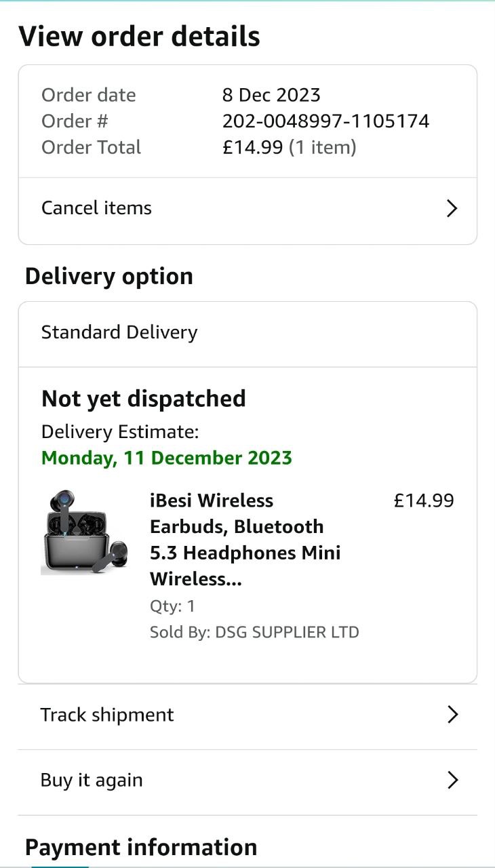Open the Track shipment option
The height and width of the screenshot is (868, 495).
coord(107,715)
